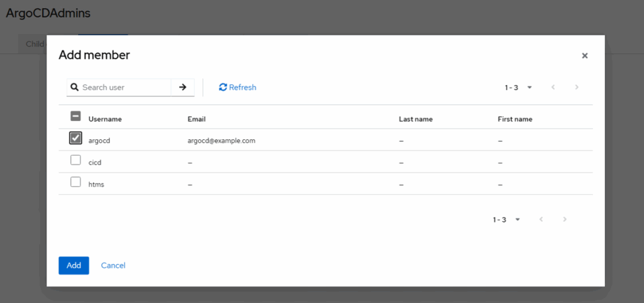Screen dimensions: 644x303
Task: Open the bottom 1 - 3 pagination dropdown
Action: [x=507, y=220]
